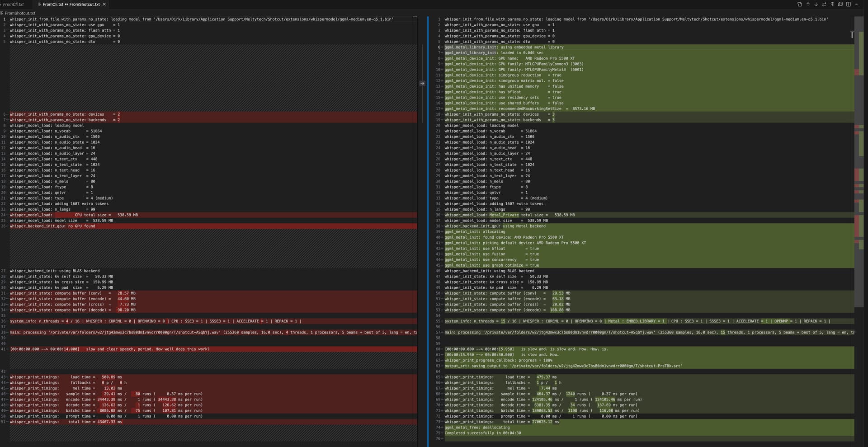The height and width of the screenshot is (447, 868).
Task: Swap left and right sides of diff
Action: coord(824,4)
